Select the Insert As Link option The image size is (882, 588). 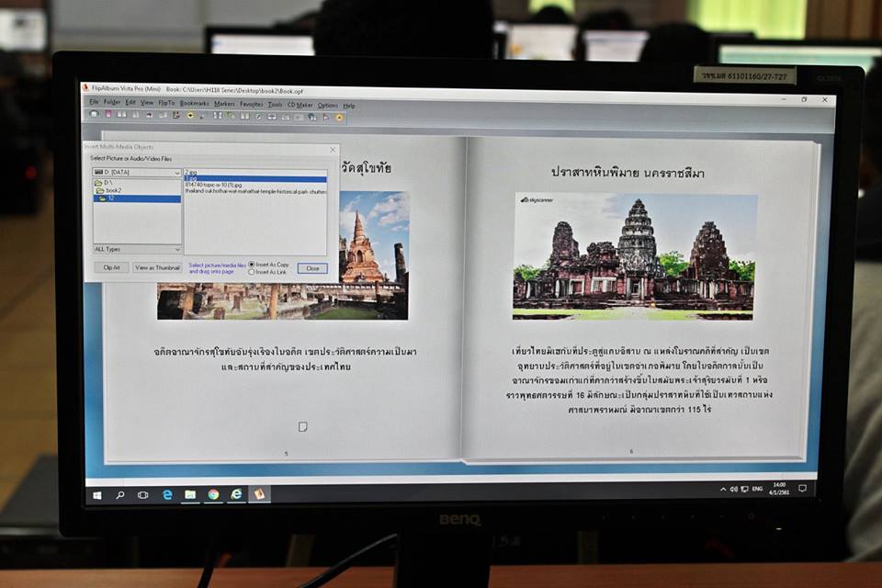tap(252, 272)
